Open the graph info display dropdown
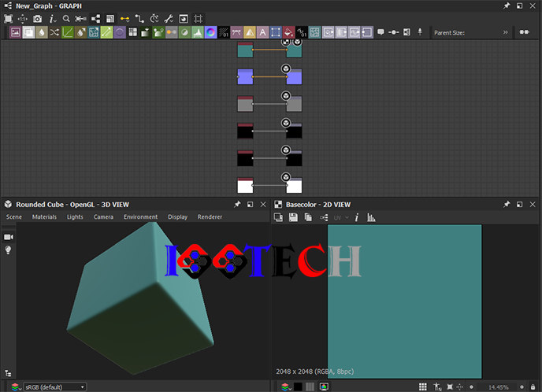The image size is (542, 392). [52, 19]
